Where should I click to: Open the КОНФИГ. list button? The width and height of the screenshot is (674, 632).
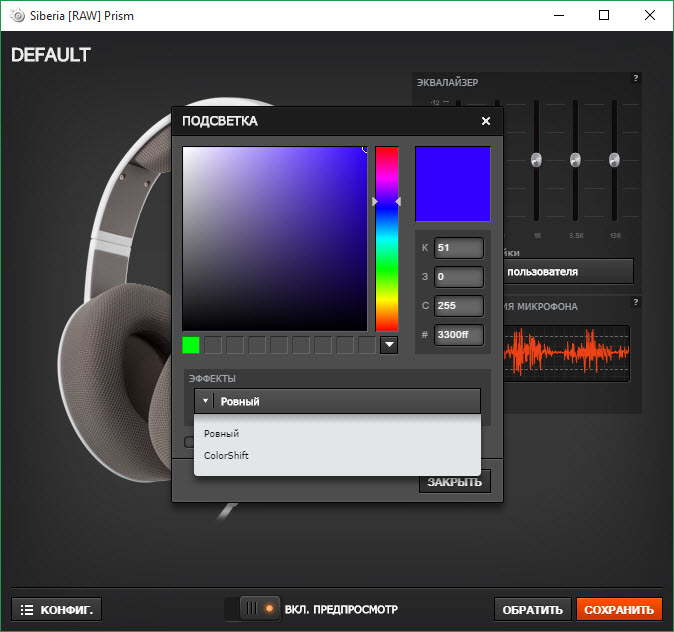tap(57, 610)
